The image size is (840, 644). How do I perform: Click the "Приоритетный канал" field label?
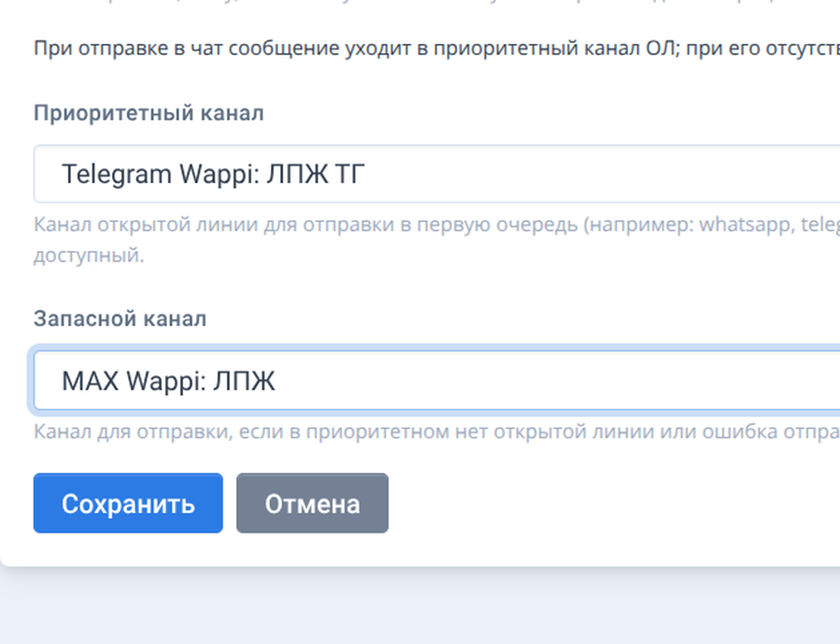148,114
